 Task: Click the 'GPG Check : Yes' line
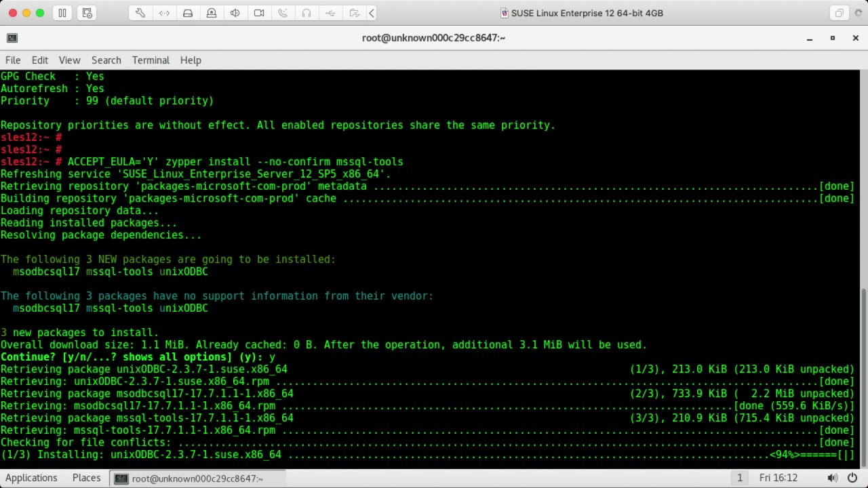click(x=52, y=77)
